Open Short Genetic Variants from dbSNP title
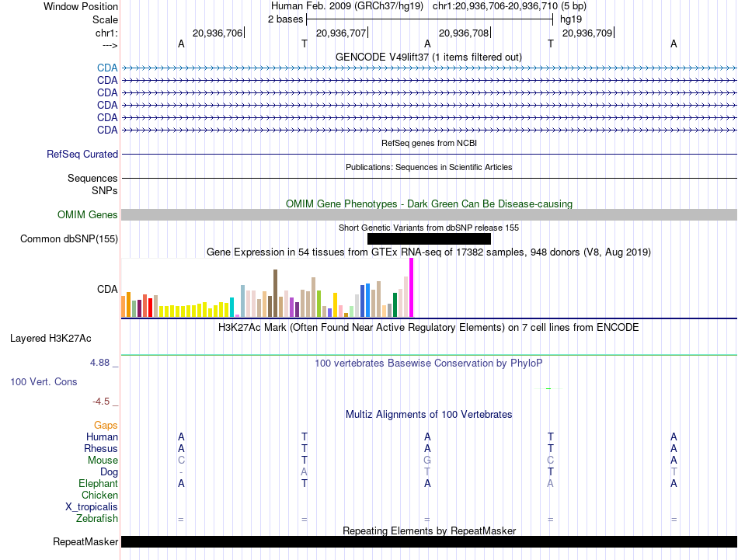738x560 pixels. [x=429, y=228]
